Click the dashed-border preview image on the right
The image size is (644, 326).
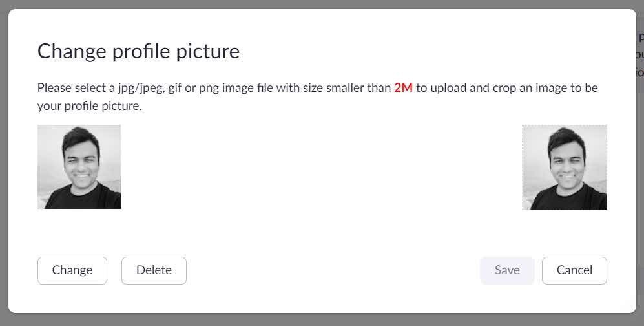tap(565, 168)
